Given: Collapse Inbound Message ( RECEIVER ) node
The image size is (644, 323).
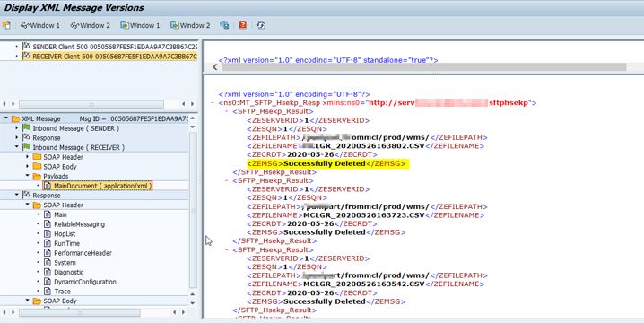Looking at the screenshot, I should pos(17,147).
